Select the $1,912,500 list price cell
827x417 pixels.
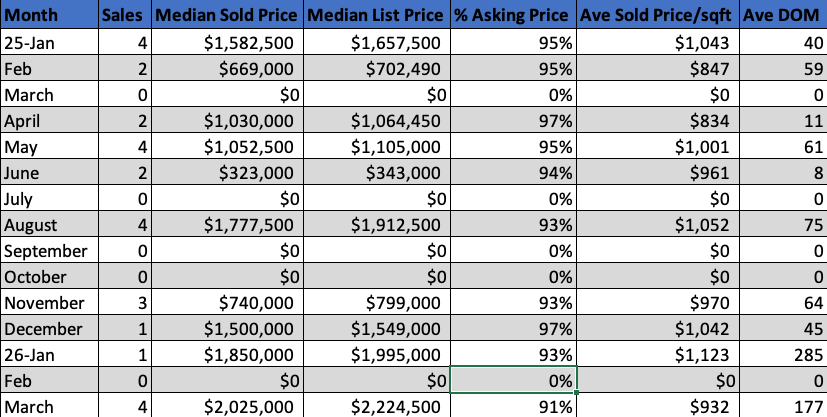pos(375,224)
